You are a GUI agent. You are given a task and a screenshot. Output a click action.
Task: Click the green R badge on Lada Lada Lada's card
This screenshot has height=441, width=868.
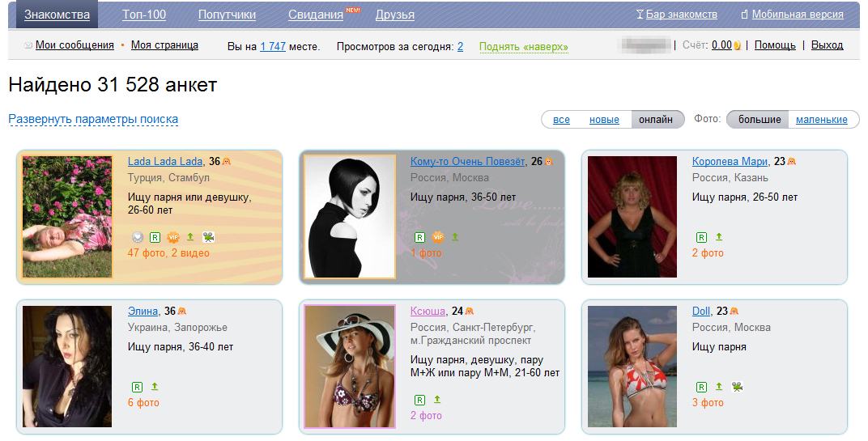(155, 237)
